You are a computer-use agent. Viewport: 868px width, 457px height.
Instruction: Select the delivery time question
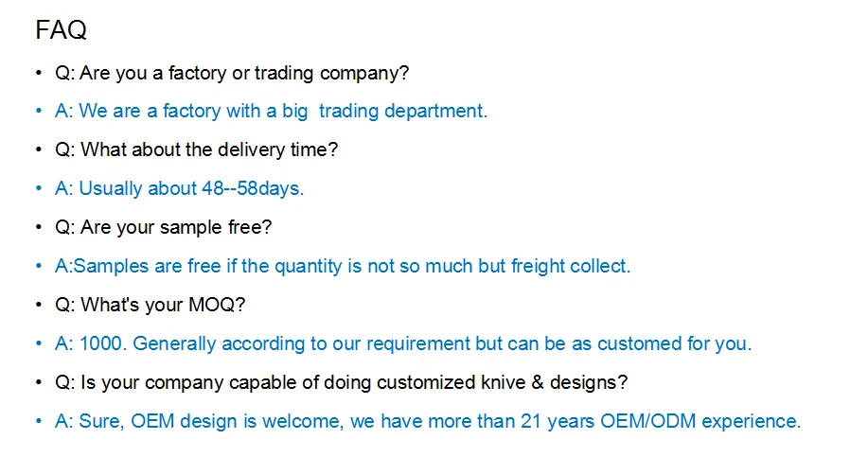[x=197, y=149]
